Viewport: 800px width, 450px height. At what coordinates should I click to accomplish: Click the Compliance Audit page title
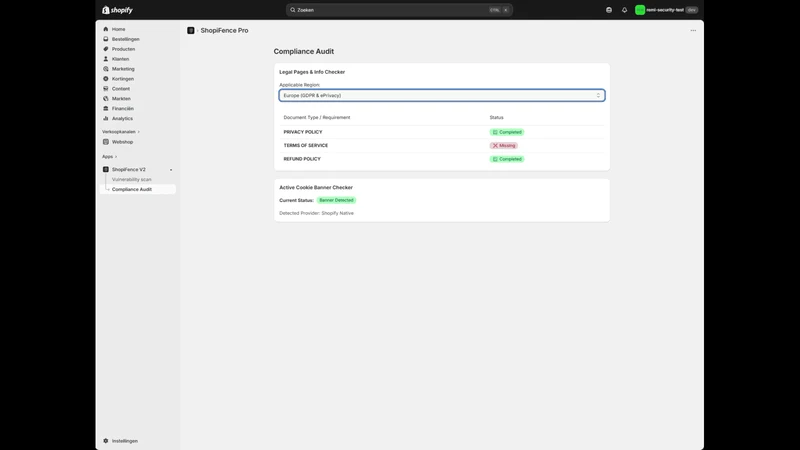point(304,52)
